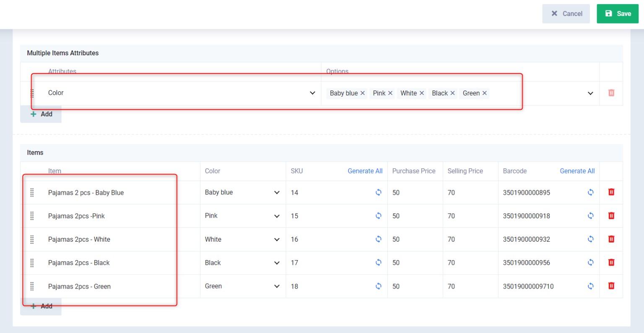This screenshot has width=644, height=333.
Task: Open color dropdown for the Pink item
Action: tap(276, 216)
